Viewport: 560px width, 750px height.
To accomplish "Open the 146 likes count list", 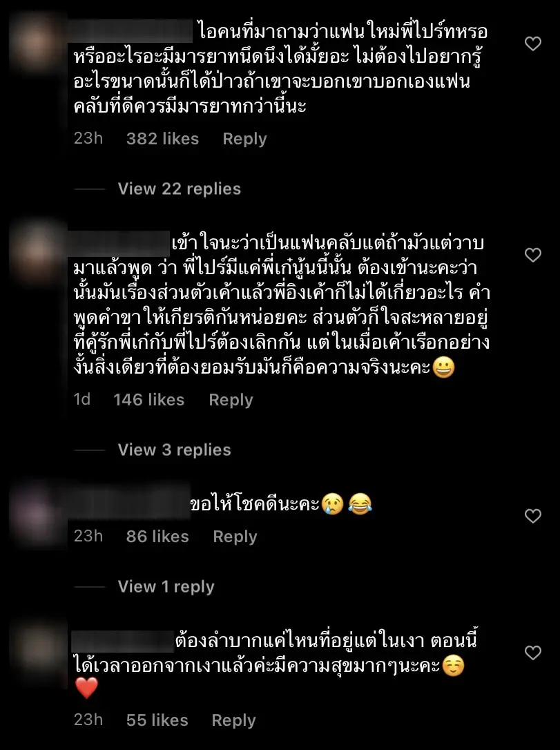I will [x=148, y=400].
